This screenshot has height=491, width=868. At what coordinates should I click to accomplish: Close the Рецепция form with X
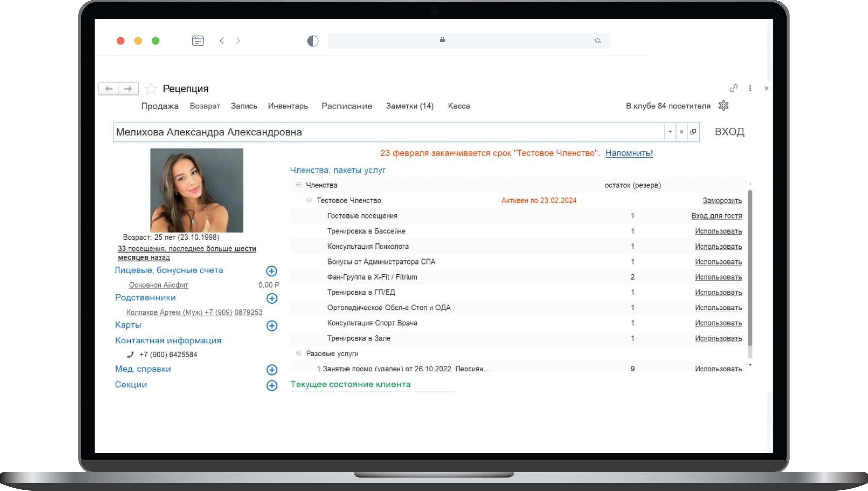[766, 88]
